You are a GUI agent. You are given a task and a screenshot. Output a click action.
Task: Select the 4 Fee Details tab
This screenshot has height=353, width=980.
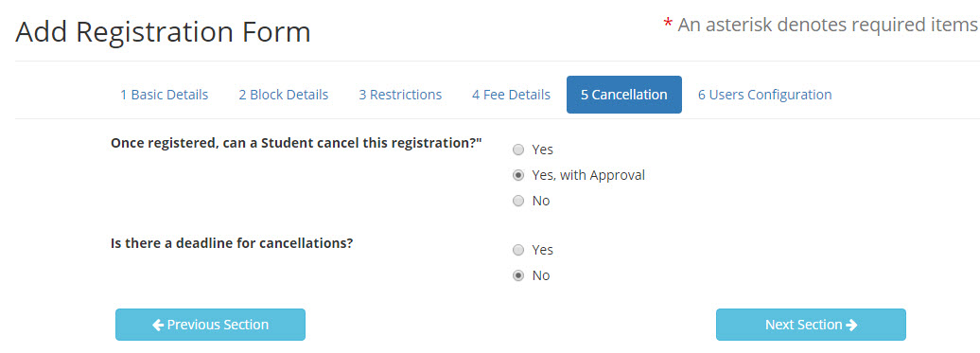[511, 95]
